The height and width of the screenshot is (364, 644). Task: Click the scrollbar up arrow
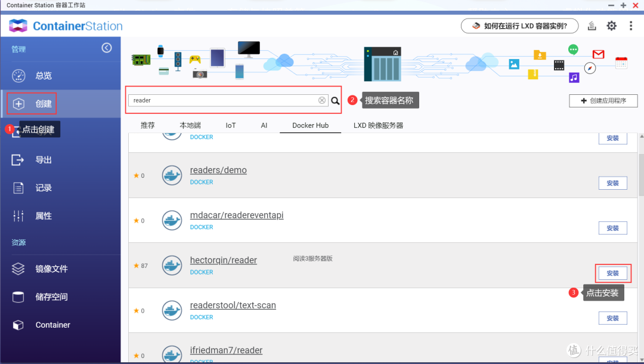click(x=641, y=137)
